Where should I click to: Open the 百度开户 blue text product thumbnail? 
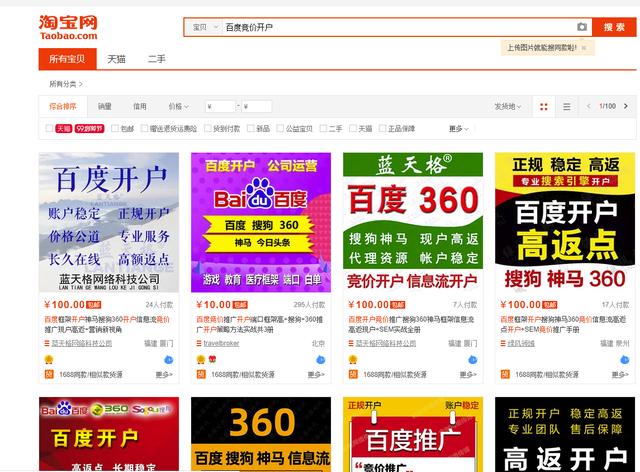[x=109, y=223]
